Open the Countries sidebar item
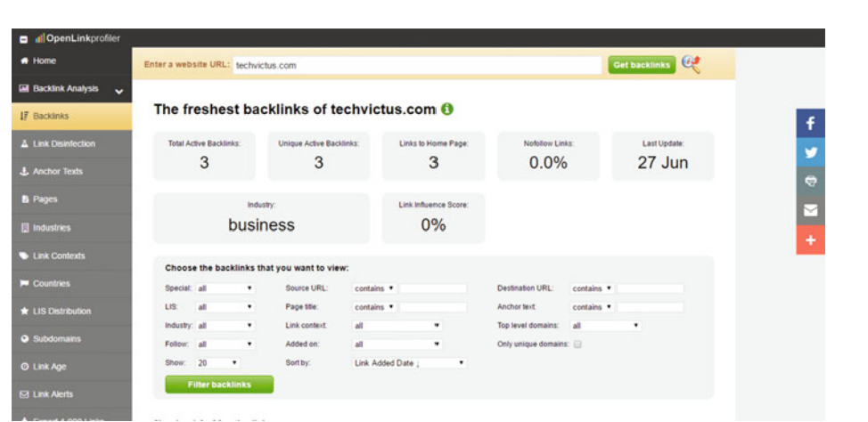Viewport: 868px width, 422px height. pos(72,284)
